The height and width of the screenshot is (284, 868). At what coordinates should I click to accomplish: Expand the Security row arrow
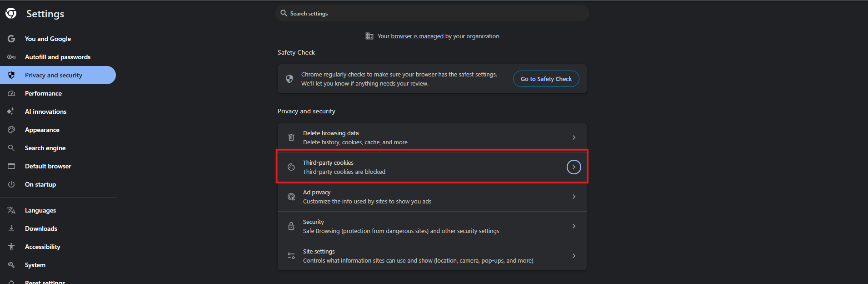pos(574,226)
